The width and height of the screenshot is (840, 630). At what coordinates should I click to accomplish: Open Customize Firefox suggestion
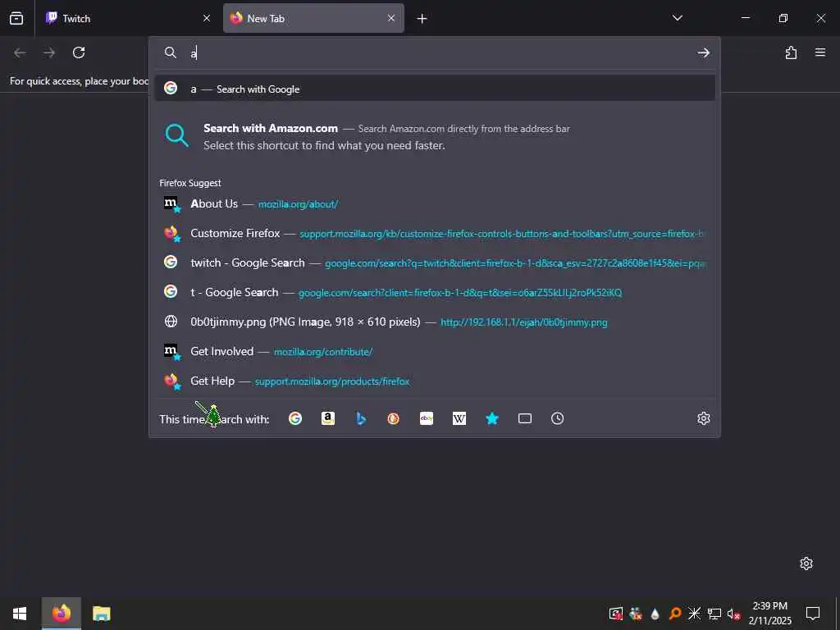[x=435, y=233]
